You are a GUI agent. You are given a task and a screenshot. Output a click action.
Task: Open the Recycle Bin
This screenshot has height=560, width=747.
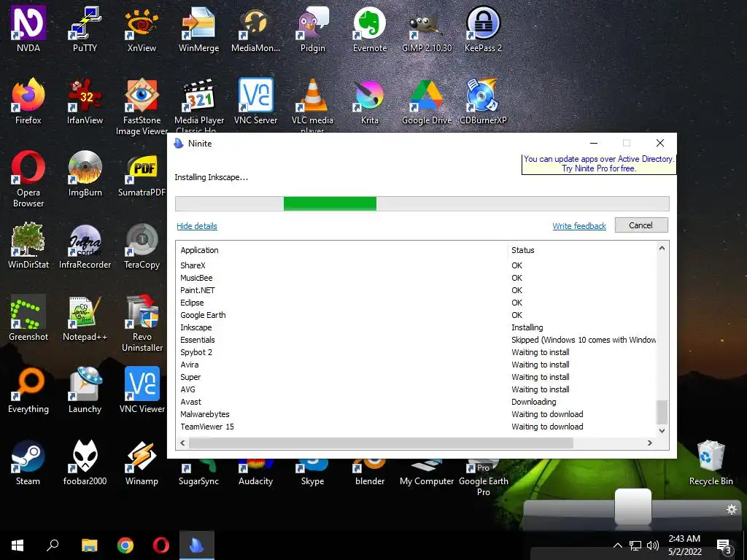[711, 462]
